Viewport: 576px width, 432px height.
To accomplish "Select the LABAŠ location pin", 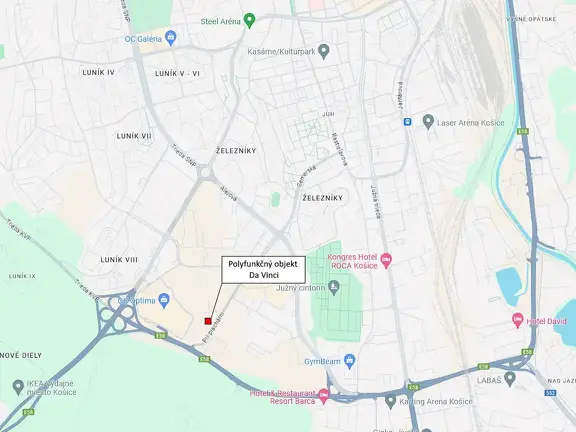I will [510, 379].
